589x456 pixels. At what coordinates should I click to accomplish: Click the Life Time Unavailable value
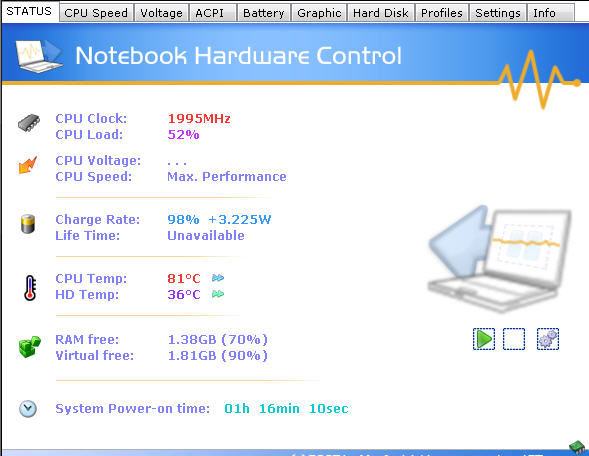coord(206,236)
